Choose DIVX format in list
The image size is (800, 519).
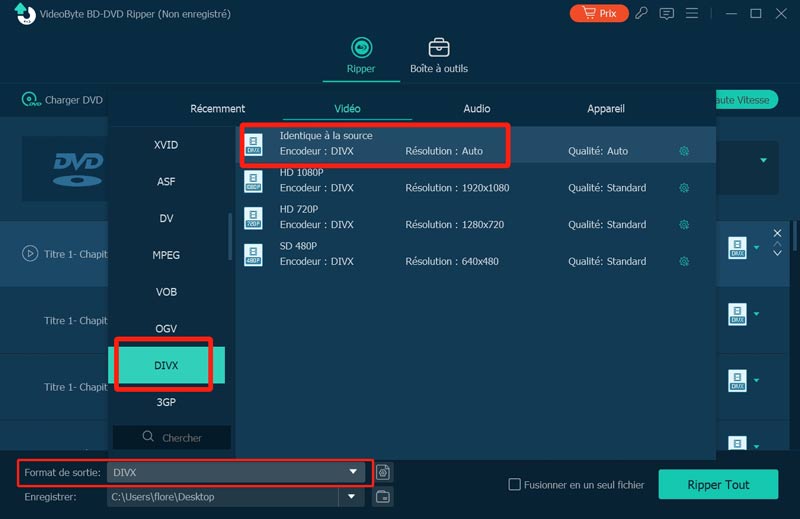(x=166, y=365)
